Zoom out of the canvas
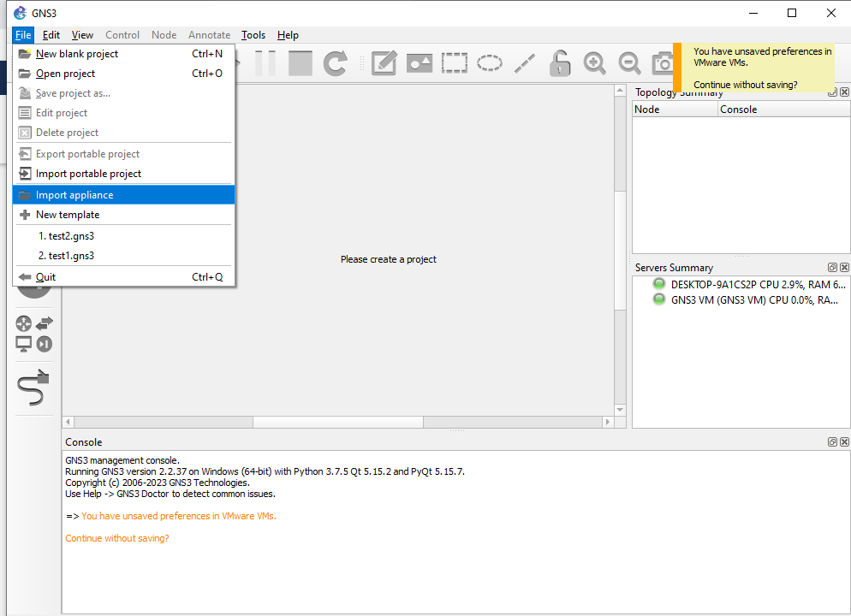 629,62
